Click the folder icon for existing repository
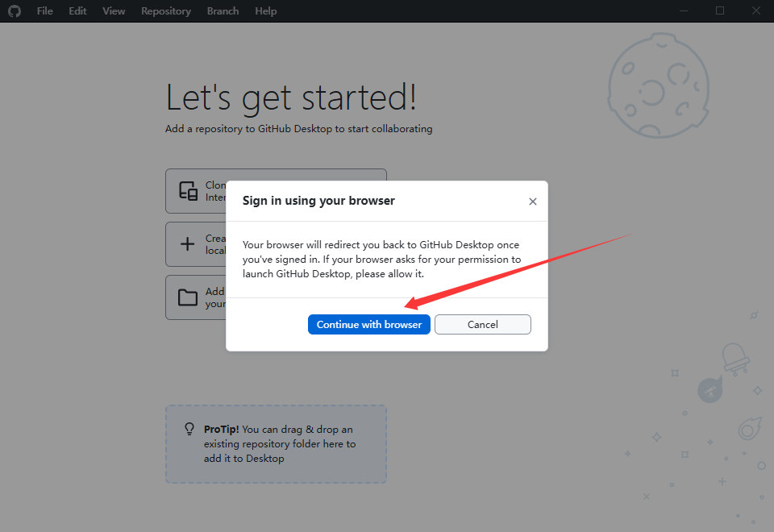Screen dimensions: 774x532 click(x=188, y=297)
